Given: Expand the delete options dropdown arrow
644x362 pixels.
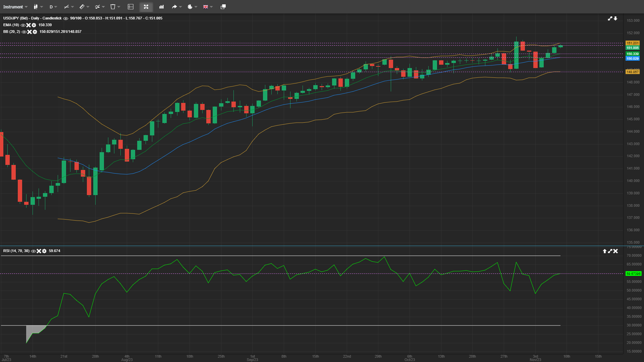Looking at the screenshot, I should click(119, 7).
